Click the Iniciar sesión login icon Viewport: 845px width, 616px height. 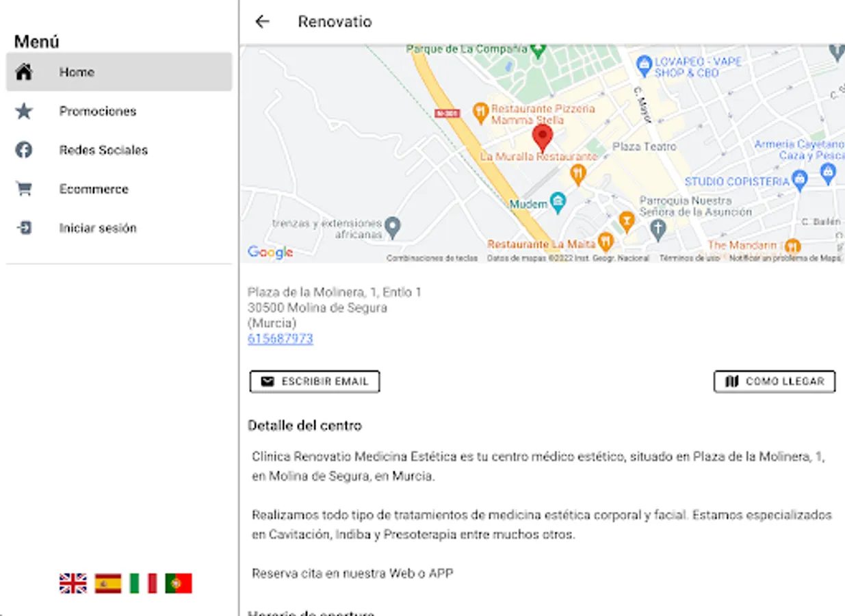pyautogui.click(x=24, y=228)
